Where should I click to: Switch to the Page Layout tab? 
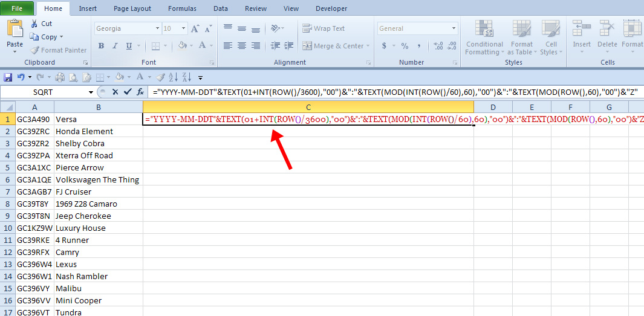(x=132, y=8)
